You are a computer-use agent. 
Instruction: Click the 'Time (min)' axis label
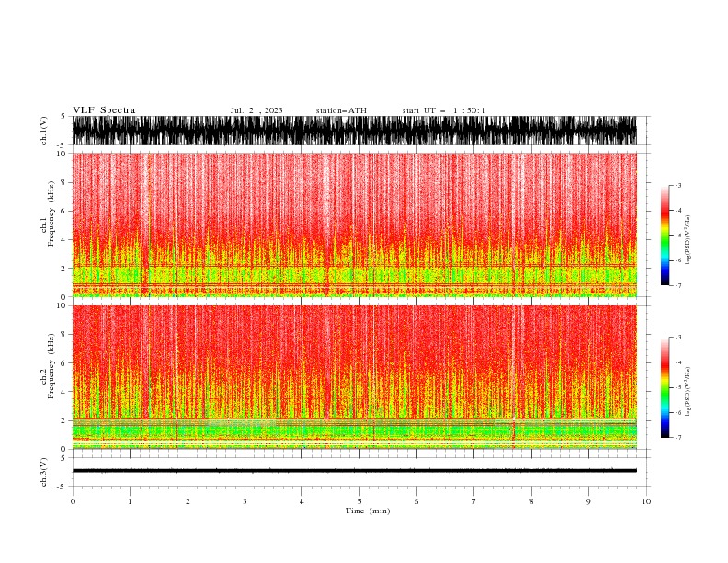(x=368, y=511)
